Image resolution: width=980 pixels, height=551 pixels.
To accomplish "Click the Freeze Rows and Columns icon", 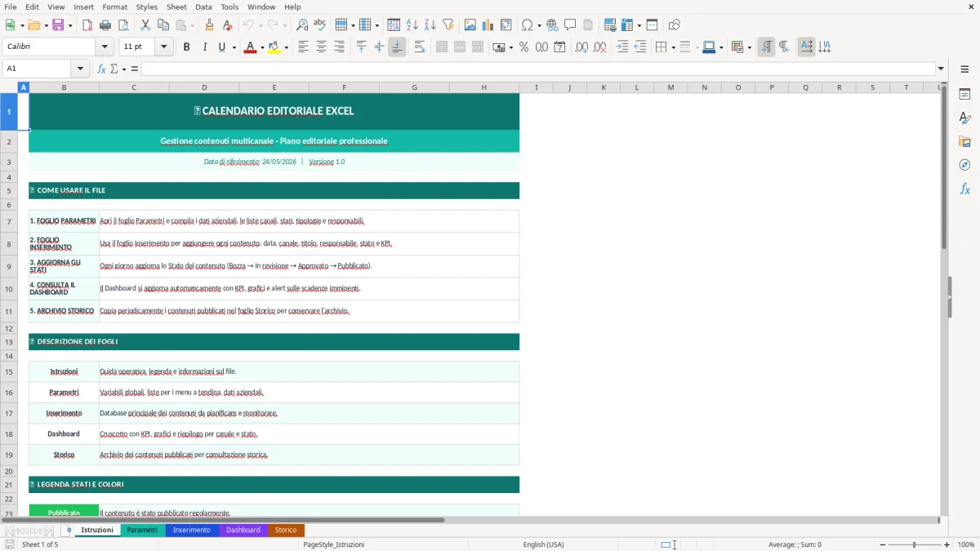I will point(627,25).
